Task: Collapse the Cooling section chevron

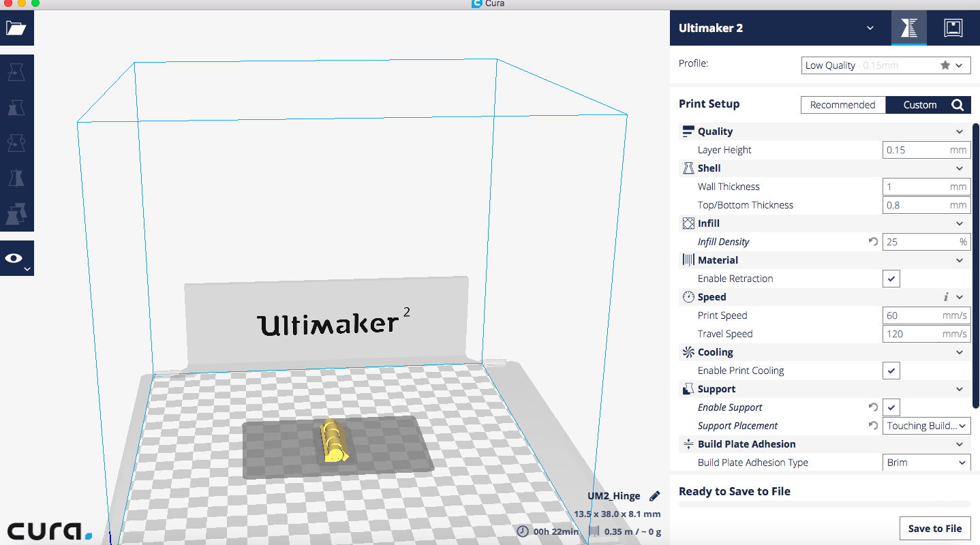Action: pyautogui.click(x=960, y=352)
